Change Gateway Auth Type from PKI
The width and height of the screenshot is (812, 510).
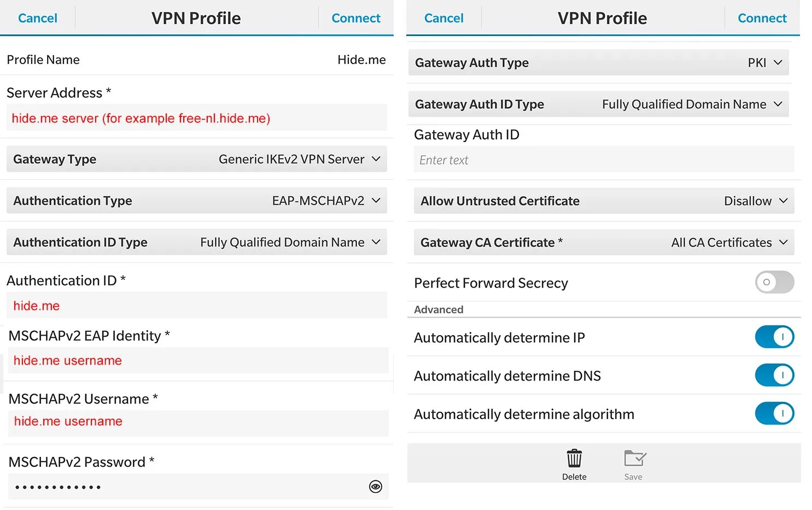click(x=598, y=63)
